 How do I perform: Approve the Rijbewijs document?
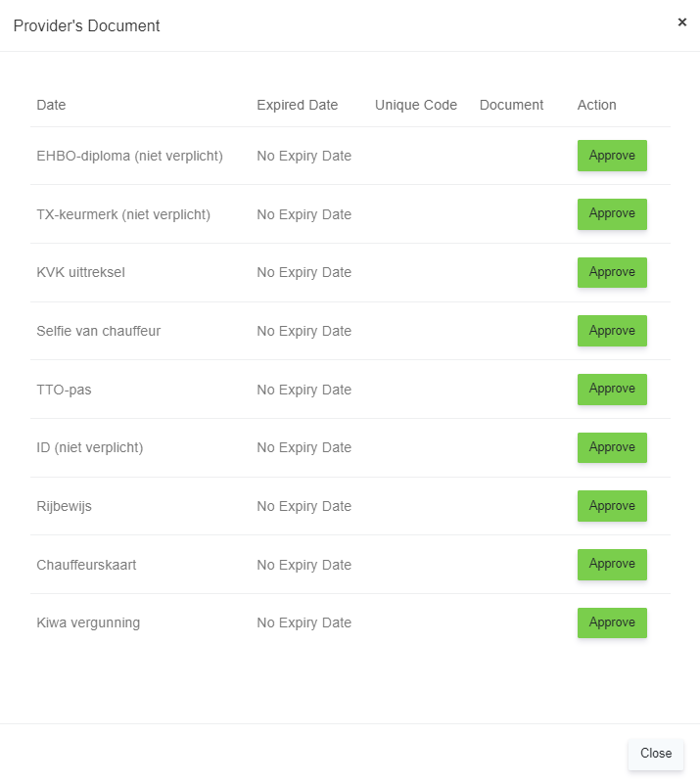(x=612, y=506)
